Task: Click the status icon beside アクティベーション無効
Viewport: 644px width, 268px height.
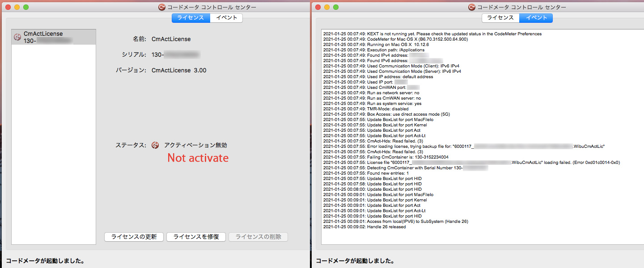Action: coord(155,145)
